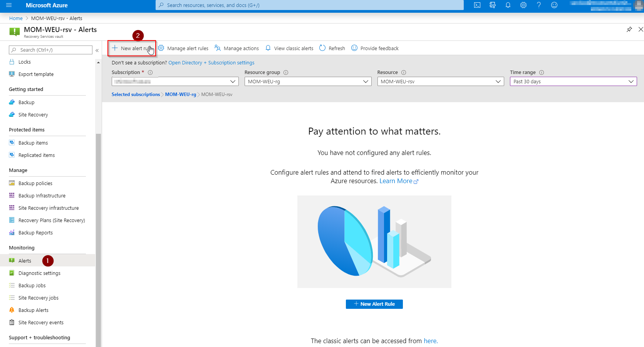The height and width of the screenshot is (347, 644).
Task: Click the Manage alert rules gear icon
Action: pyautogui.click(x=161, y=48)
